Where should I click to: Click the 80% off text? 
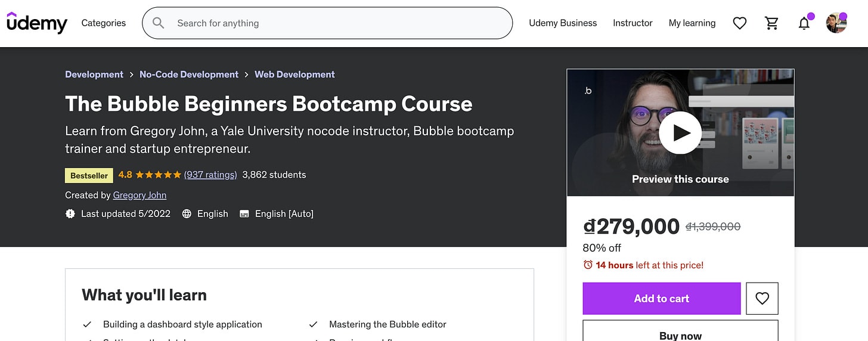pos(602,248)
